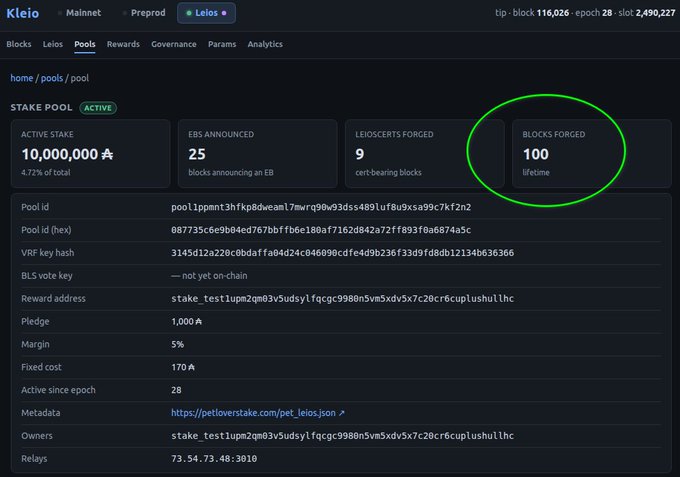Click the tip block 116,026 value
This screenshot has height=477, width=680.
coord(552,13)
